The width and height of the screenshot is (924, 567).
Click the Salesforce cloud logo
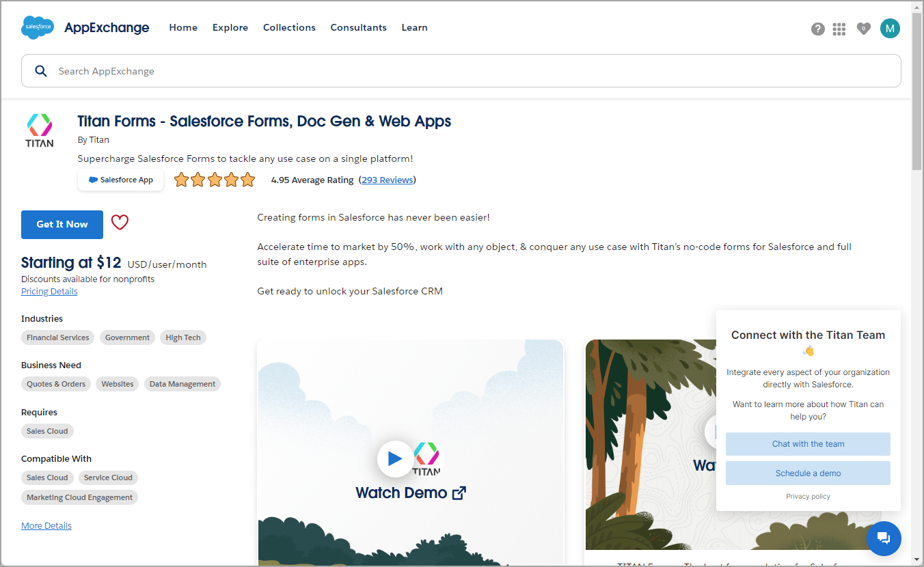pyautogui.click(x=38, y=27)
